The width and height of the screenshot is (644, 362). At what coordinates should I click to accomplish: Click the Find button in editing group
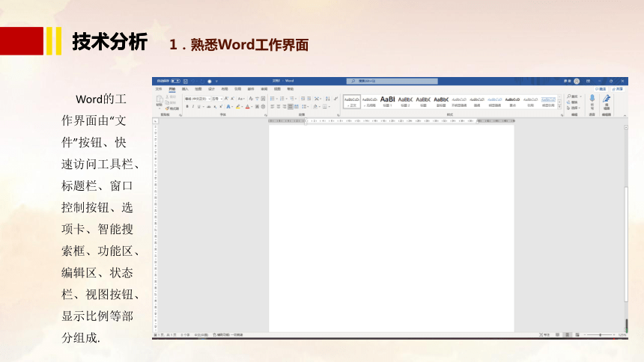coord(572,96)
